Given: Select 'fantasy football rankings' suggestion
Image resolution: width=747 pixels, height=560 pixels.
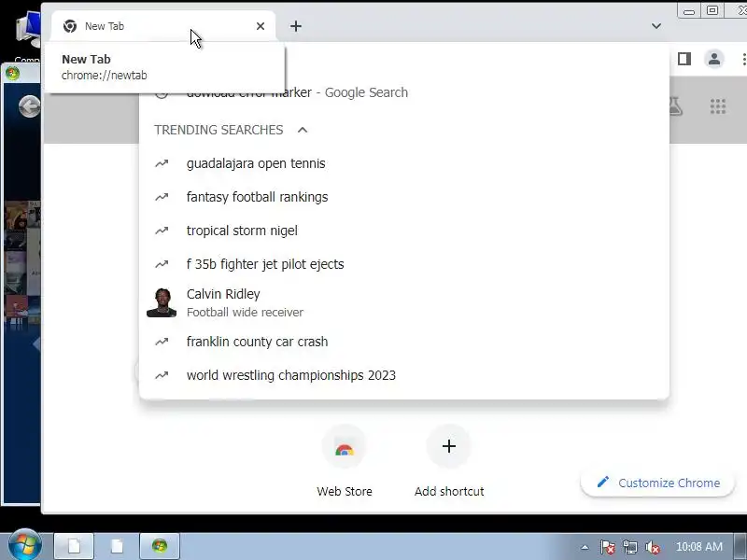Looking at the screenshot, I should click(404, 197).
